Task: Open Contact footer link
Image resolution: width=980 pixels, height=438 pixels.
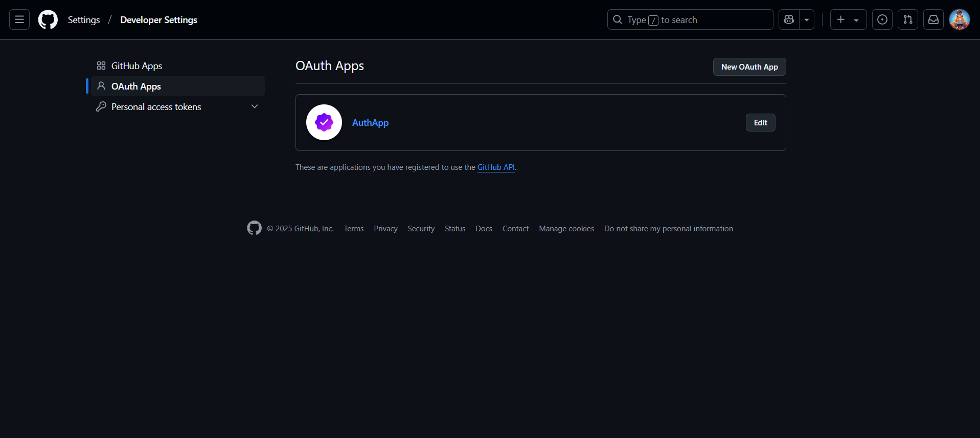Action: [x=515, y=229]
